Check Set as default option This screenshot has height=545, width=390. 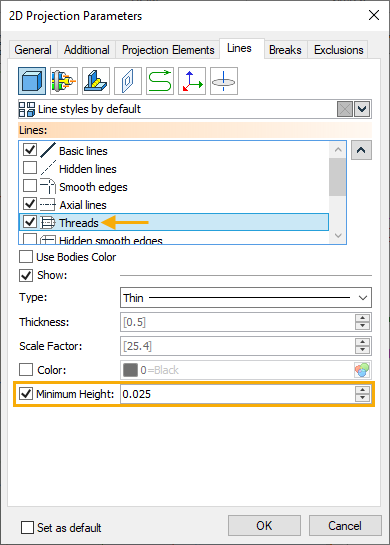pyautogui.click(x=27, y=527)
